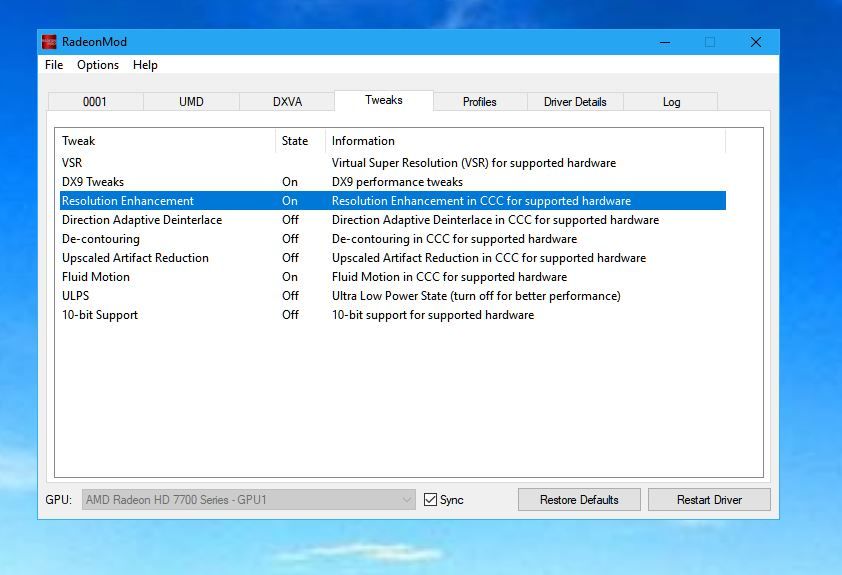Open the Driver Details tab

pyautogui.click(x=575, y=101)
